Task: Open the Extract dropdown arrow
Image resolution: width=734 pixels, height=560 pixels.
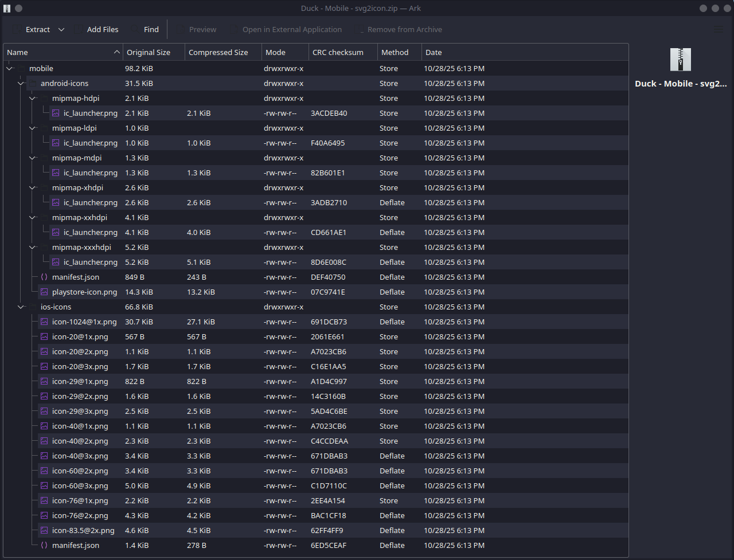Action: point(61,29)
